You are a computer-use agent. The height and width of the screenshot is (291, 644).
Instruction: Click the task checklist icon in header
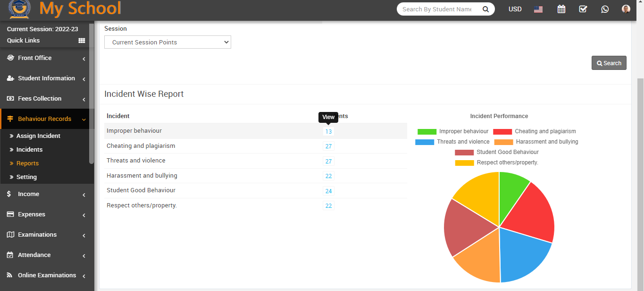(x=583, y=9)
